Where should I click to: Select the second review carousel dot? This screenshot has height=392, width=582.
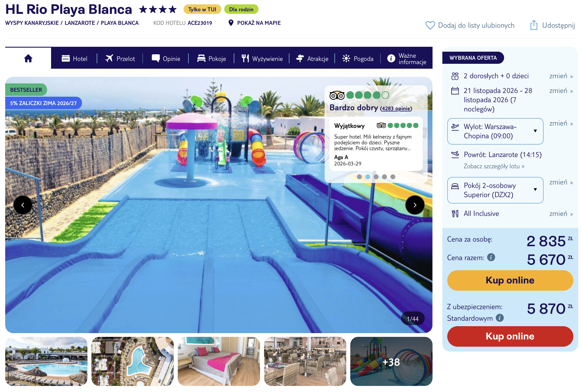[x=368, y=177]
